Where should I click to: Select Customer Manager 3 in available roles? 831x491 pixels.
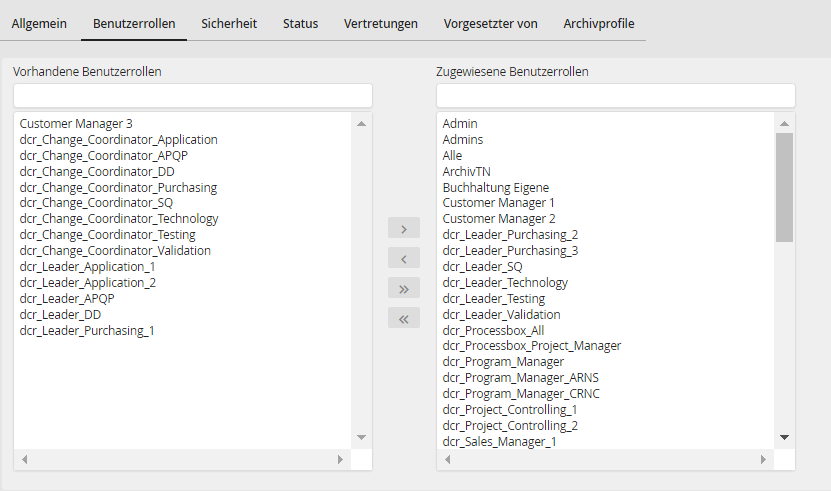coord(76,123)
